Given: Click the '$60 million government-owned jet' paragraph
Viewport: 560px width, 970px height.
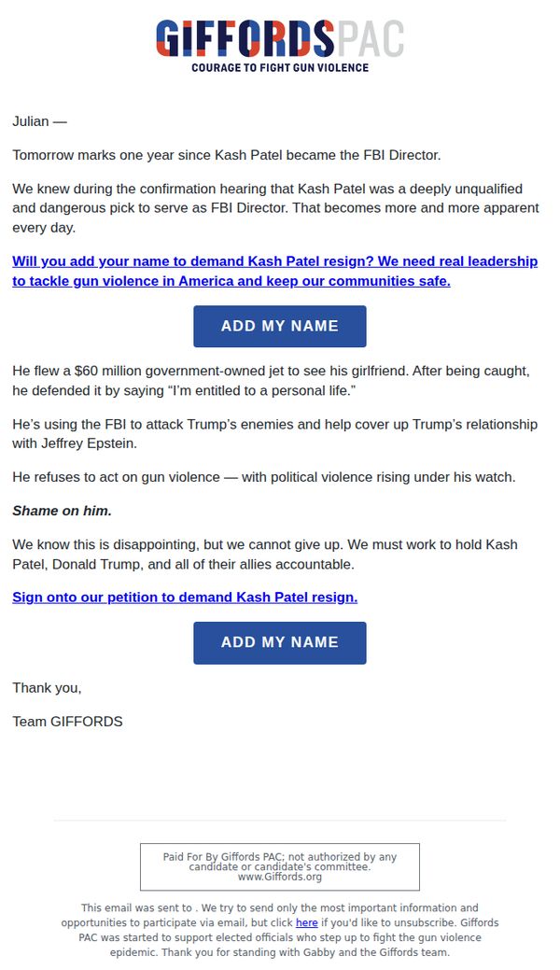Looking at the screenshot, I should click(271, 381).
